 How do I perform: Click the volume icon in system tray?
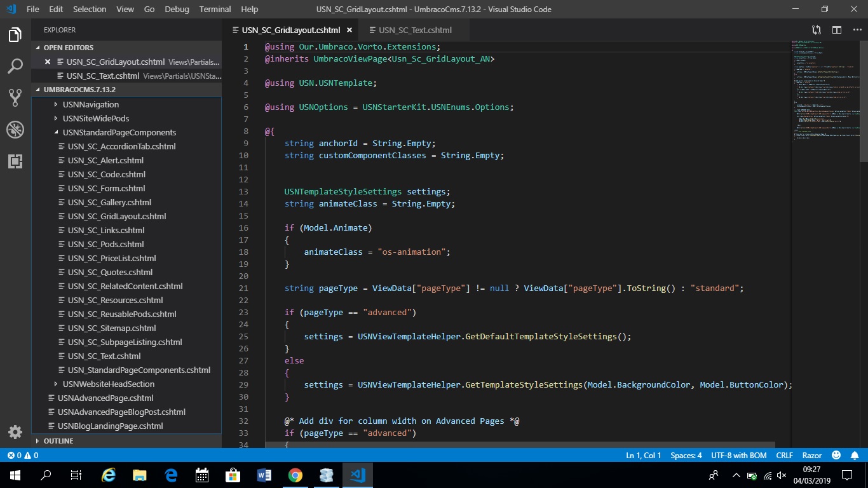coord(782,475)
